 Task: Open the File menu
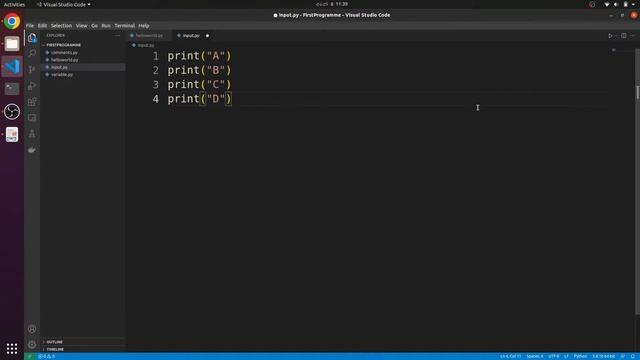(x=30, y=26)
